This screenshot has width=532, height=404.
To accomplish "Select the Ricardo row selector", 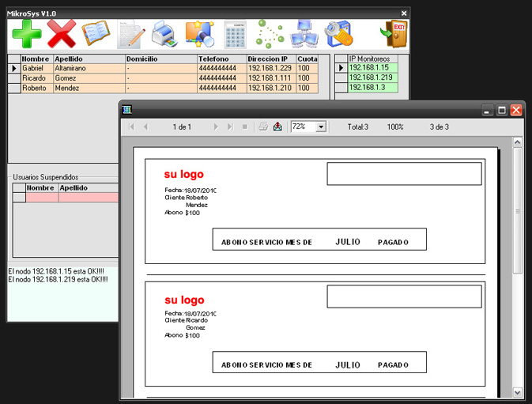I will 14,78.
